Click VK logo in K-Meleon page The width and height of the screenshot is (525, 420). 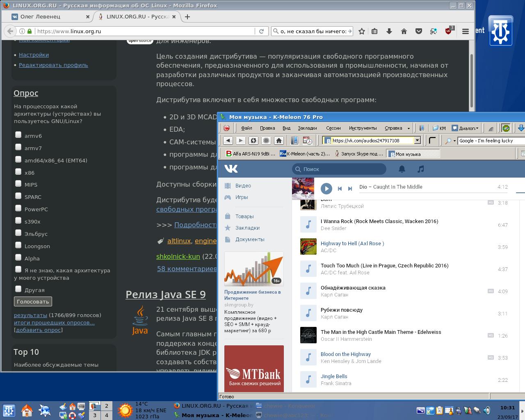tap(231, 169)
